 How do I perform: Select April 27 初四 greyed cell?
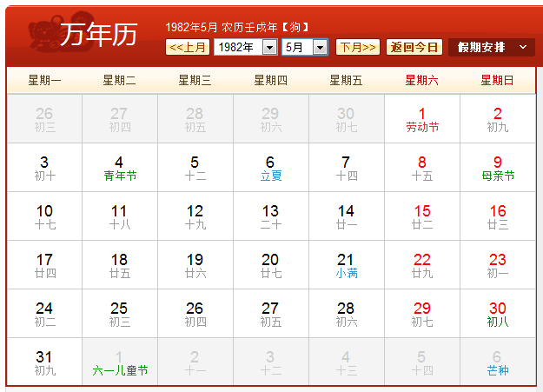pos(120,118)
